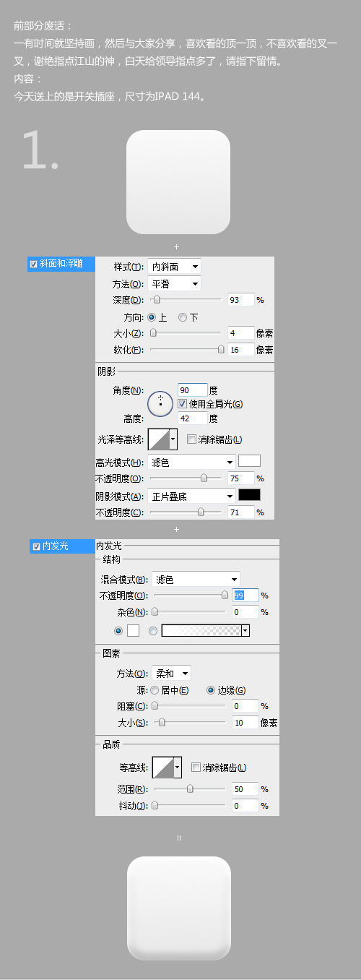Click the white inner glow color swatch
The height and width of the screenshot is (980, 361).
[x=133, y=630]
